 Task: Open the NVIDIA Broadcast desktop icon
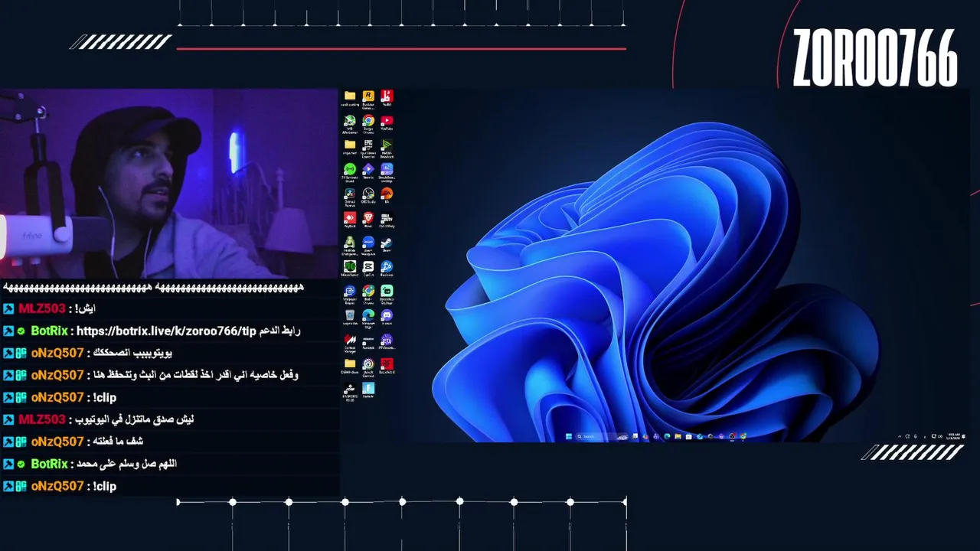pos(387,147)
